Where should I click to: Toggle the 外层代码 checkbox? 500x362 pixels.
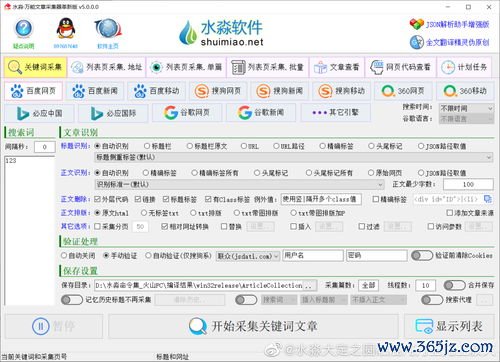tap(111, 199)
